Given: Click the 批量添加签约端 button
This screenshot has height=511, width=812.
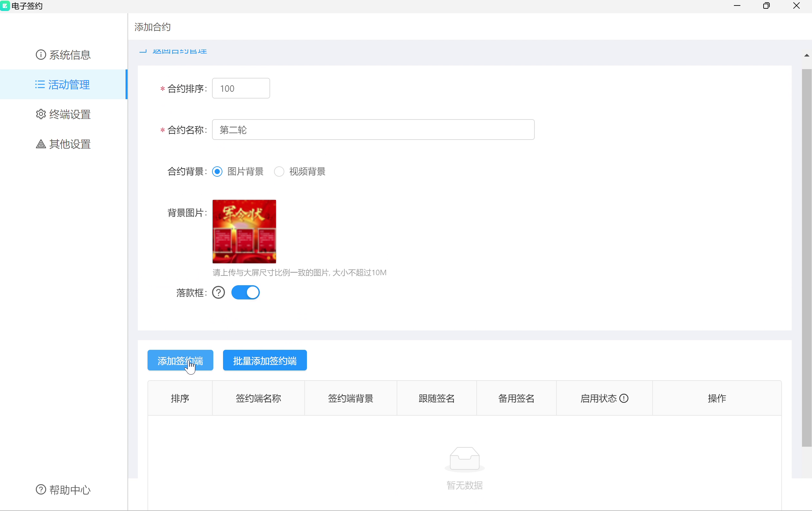Looking at the screenshot, I should pyautogui.click(x=265, y=360).
